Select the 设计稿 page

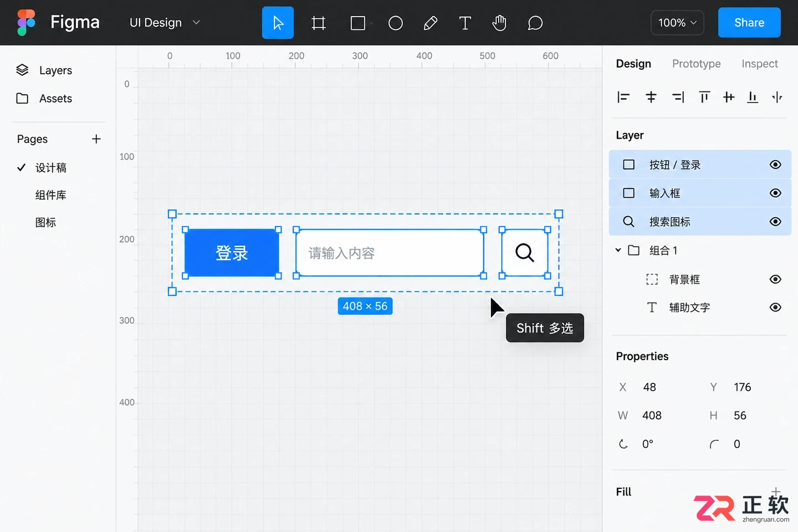(51, 168)
